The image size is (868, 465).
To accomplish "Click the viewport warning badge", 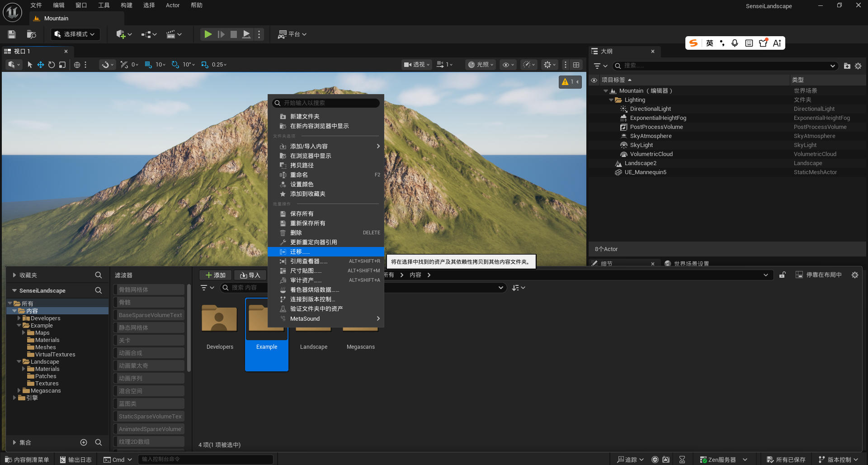I will 570,82.
